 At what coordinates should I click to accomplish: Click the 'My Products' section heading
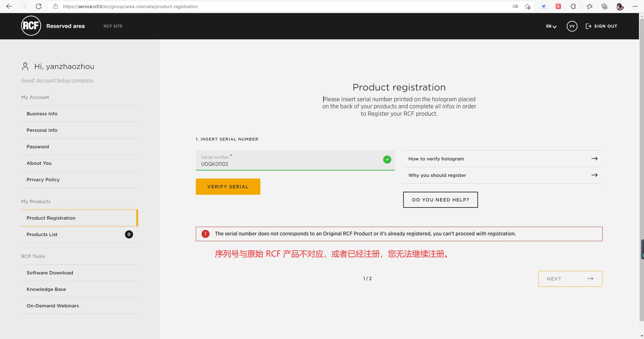[36, 201]
